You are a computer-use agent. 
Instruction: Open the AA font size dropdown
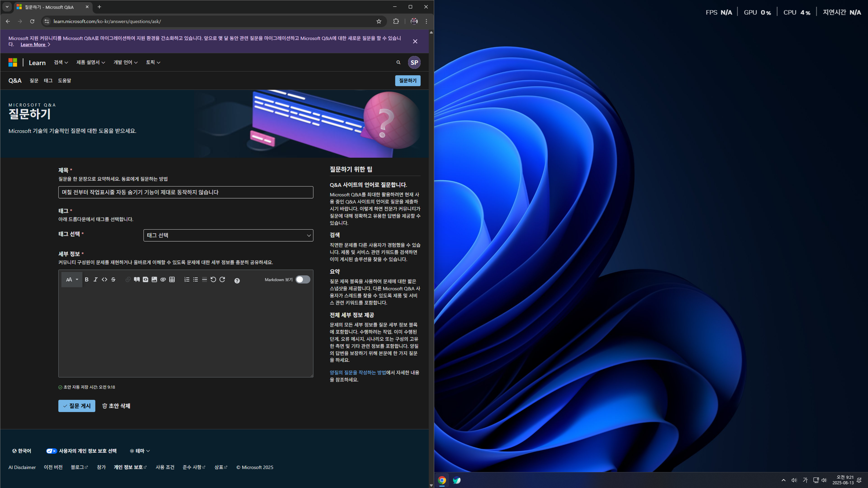pos(72,279)
